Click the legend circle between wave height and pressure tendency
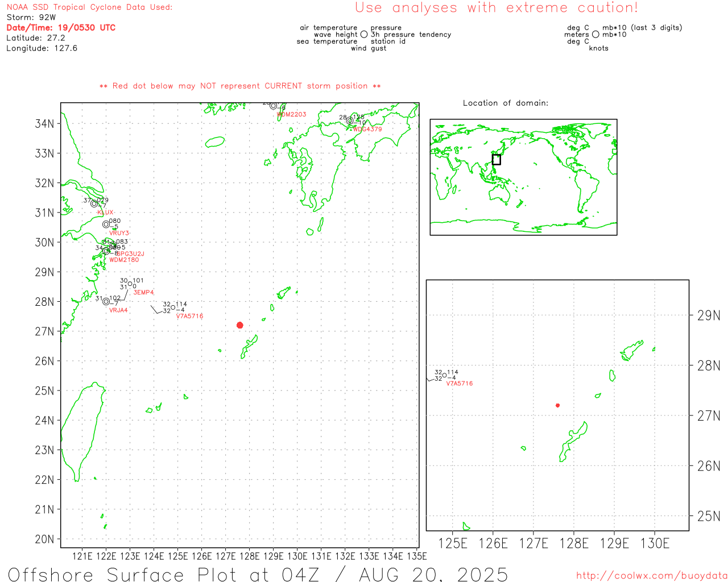 point(364,35)
